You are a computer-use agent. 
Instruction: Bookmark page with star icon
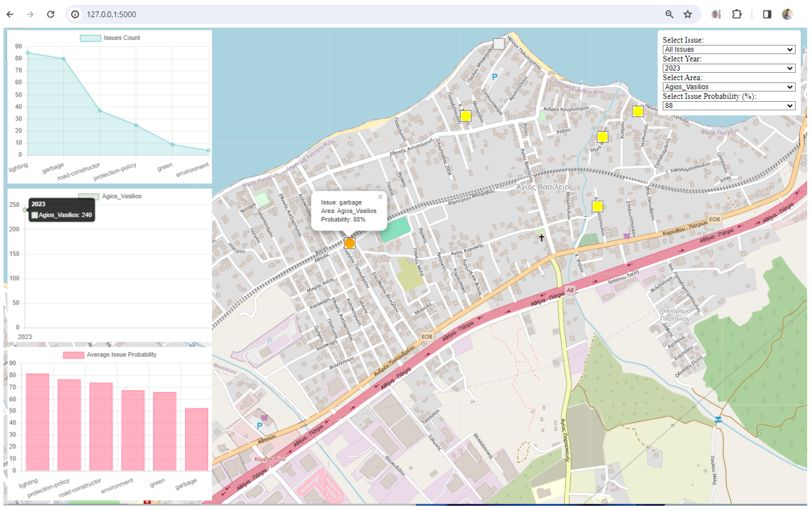click(688, 14)
